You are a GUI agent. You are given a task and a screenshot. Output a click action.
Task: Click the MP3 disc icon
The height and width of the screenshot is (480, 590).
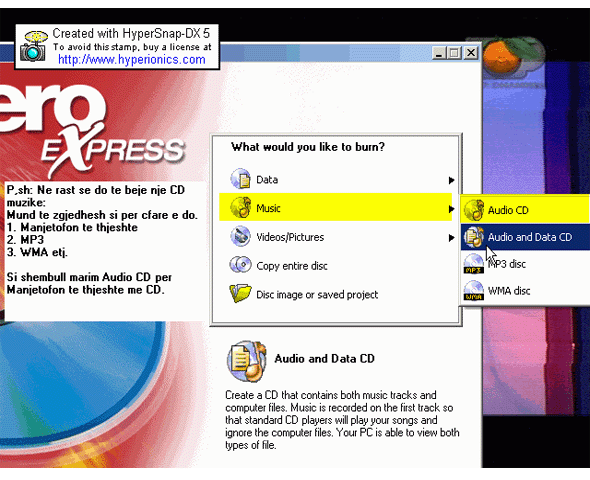click(x=474, y=264)
